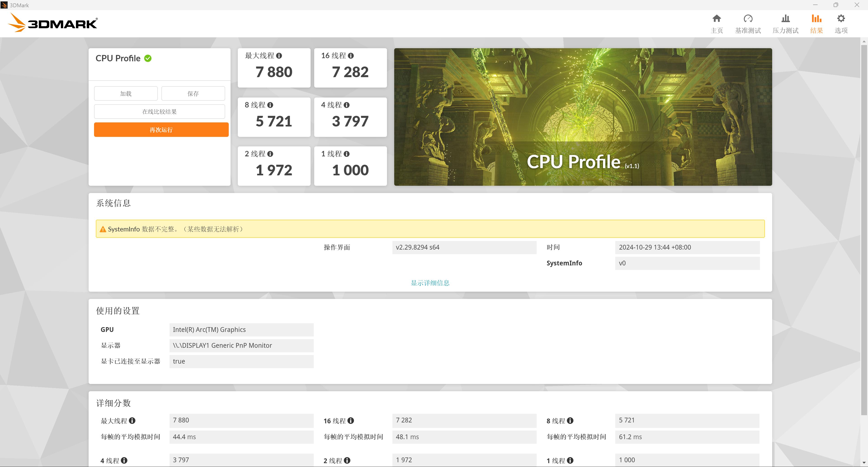This screenshot has width=868, height=467.
Task: Click info icon next to 16 线程 card
Action: click(351, 56)
